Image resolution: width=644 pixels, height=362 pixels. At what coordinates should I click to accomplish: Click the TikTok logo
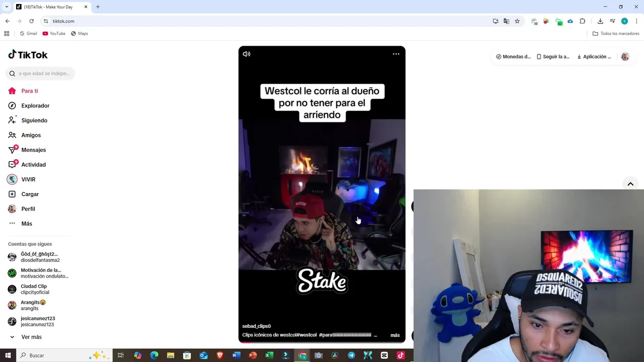[x=28, y=55]
